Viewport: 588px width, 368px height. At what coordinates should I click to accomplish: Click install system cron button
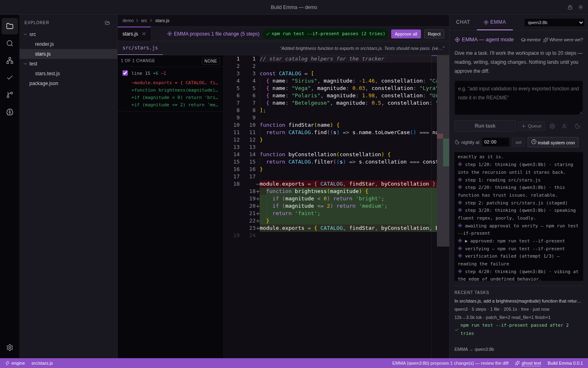click(x=553, y=142)
